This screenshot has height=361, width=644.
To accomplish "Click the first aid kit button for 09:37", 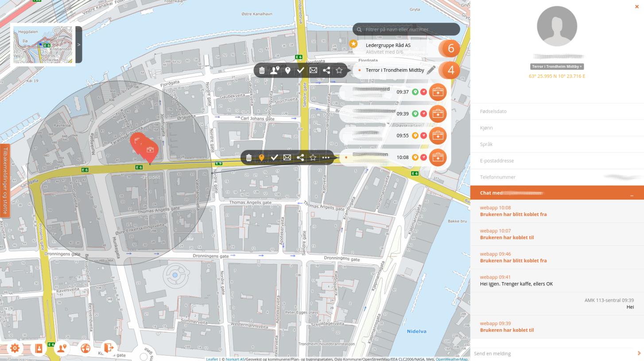I will [438, 92].
